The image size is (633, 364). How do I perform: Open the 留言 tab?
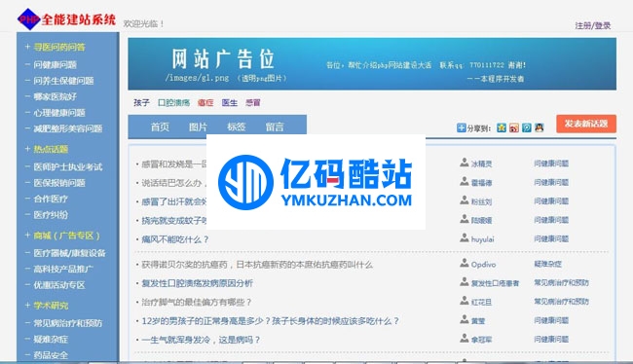[x=275, y=127]
